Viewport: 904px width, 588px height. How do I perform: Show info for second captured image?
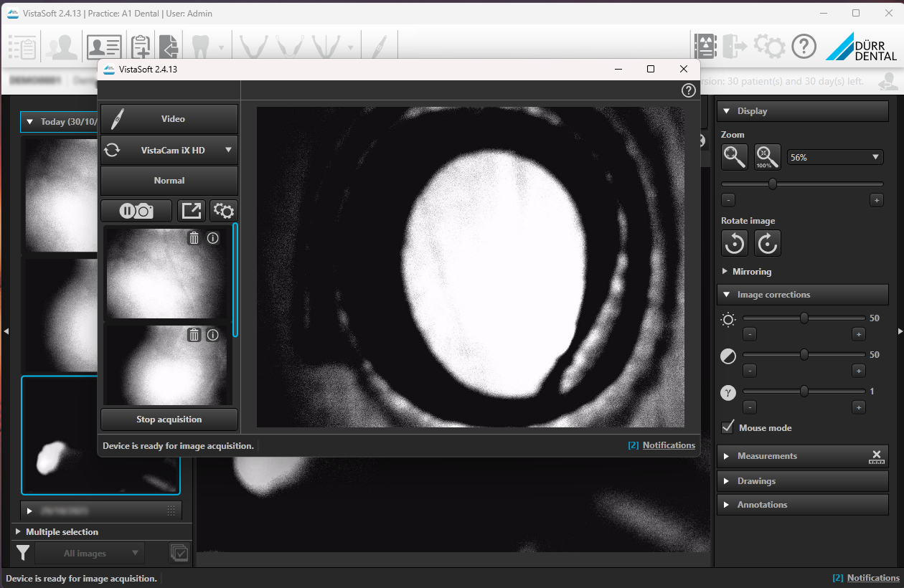coord(213,335)
